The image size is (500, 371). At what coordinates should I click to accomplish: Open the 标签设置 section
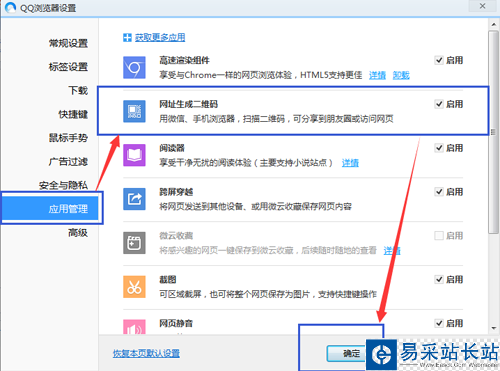(x=68, y=67)
